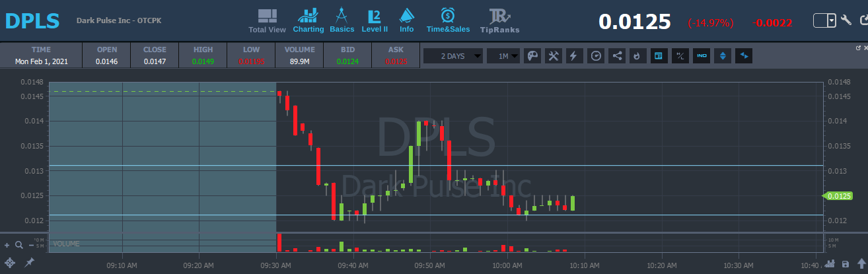
Task: Open the drawing tools (hammer and wrench)
Action: coord(554,56)
